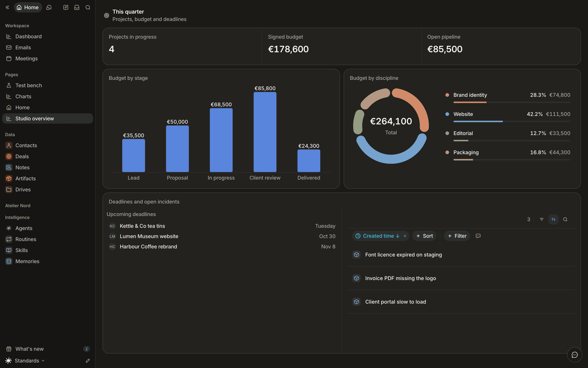588x368 pixels.
Task: Click the Client review bar in chart
Action: pos(265,132)
